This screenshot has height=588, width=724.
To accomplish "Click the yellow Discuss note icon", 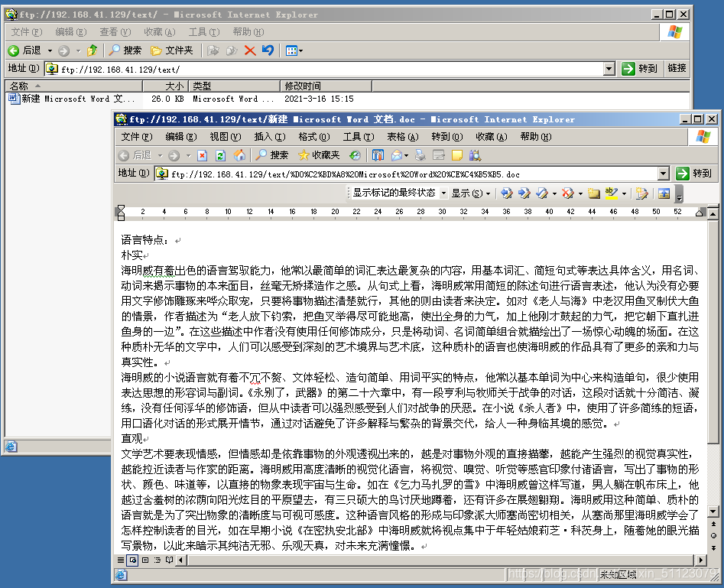I will pyautogui.click(x=457, y=156).
